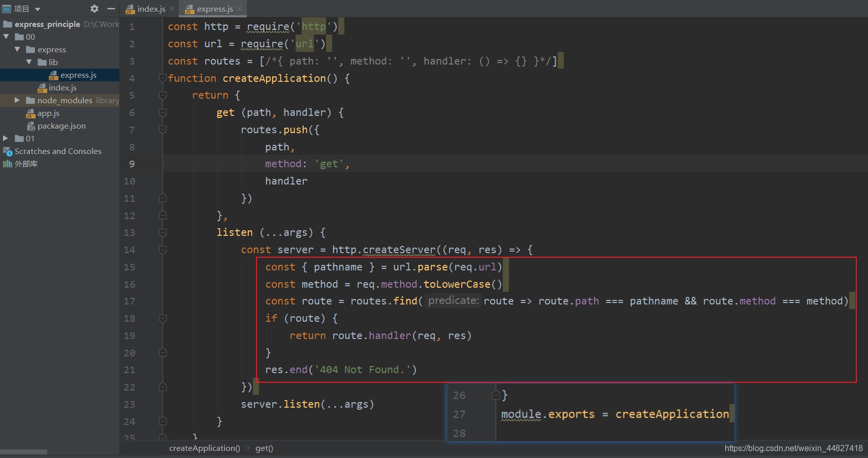Fold listen method at line 13

pos(163,233)
